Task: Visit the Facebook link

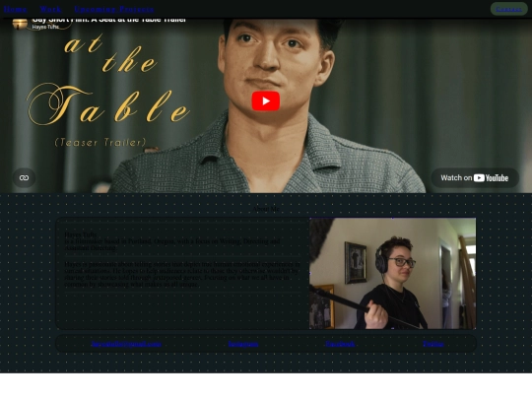Action: pyautogui.click(x=340, y=344)
